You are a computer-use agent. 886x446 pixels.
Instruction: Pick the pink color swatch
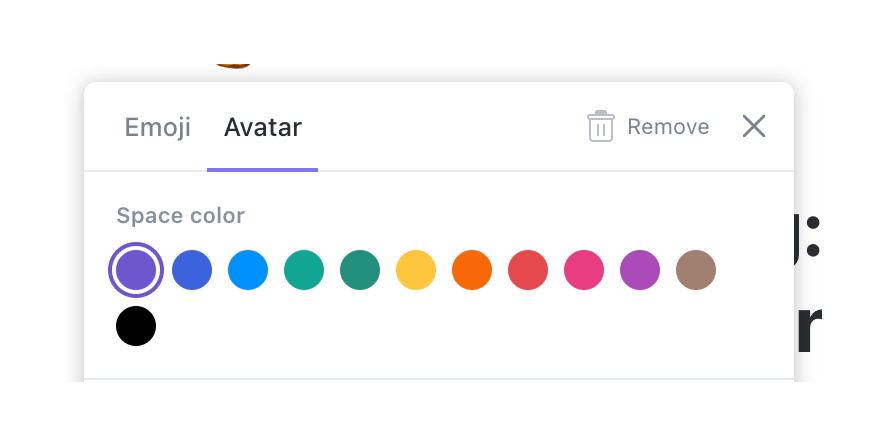(x=584, y=270)
